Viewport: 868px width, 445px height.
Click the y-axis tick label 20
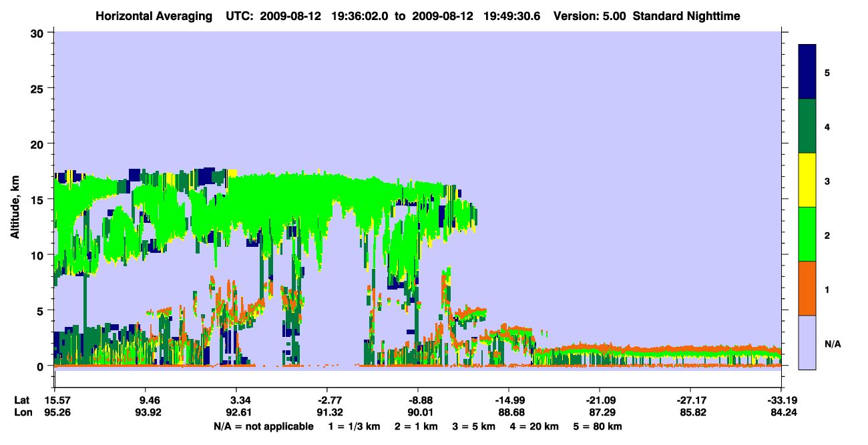click(x=39, y=144)
